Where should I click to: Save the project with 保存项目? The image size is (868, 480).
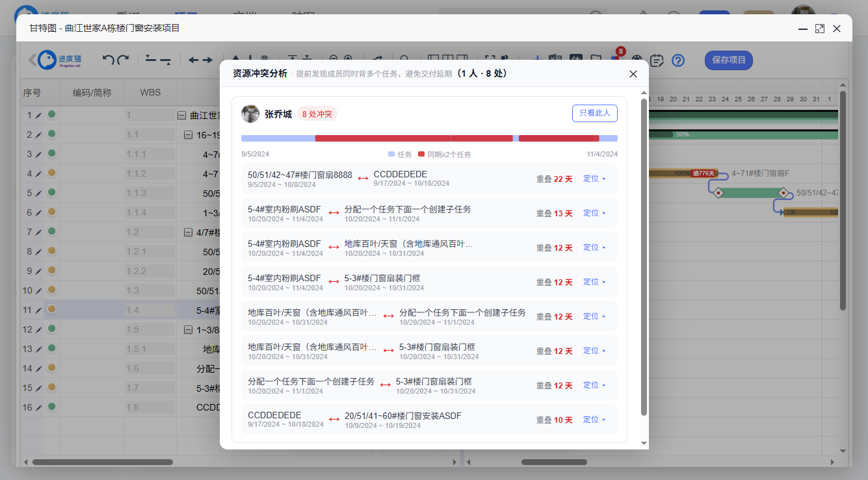coord(729,60)
